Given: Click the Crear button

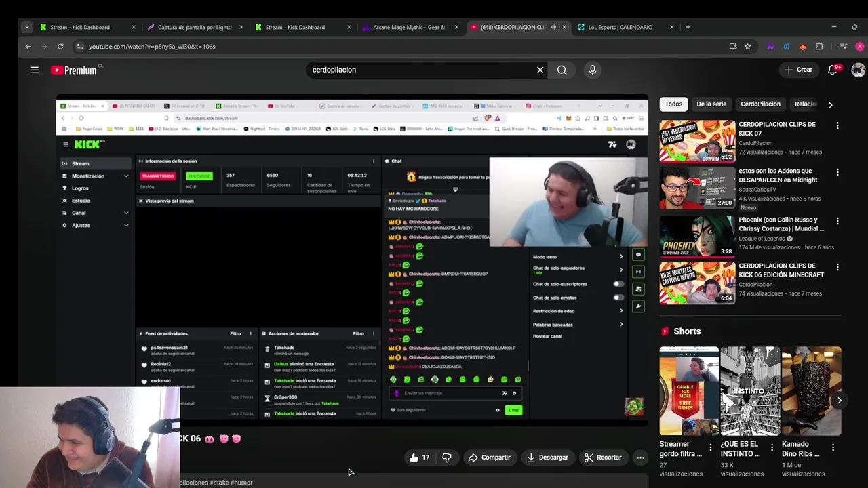Looking at the screenshot, I should (798, 70).
